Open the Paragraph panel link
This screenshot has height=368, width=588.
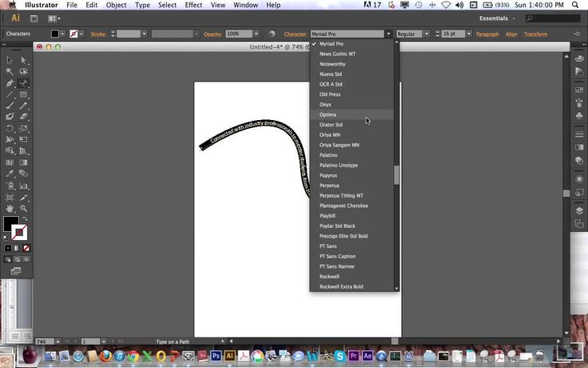point(487,34)
